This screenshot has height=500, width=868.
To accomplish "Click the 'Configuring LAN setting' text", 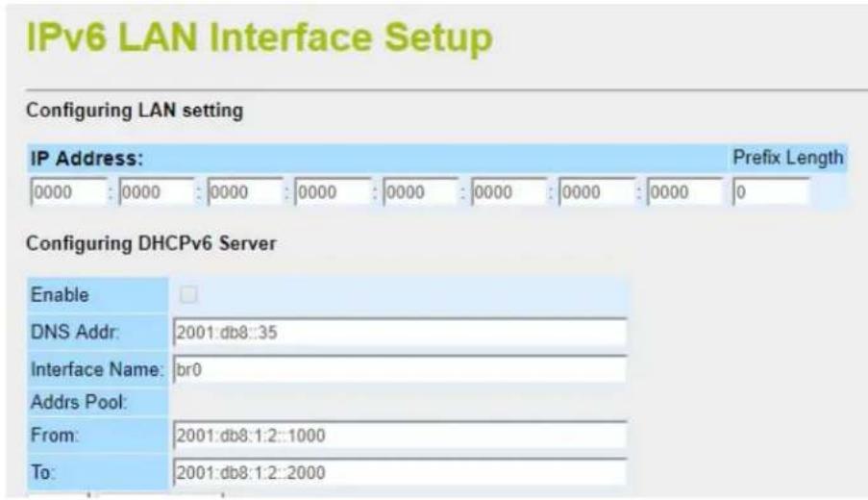I will click(x=135, y=111).
